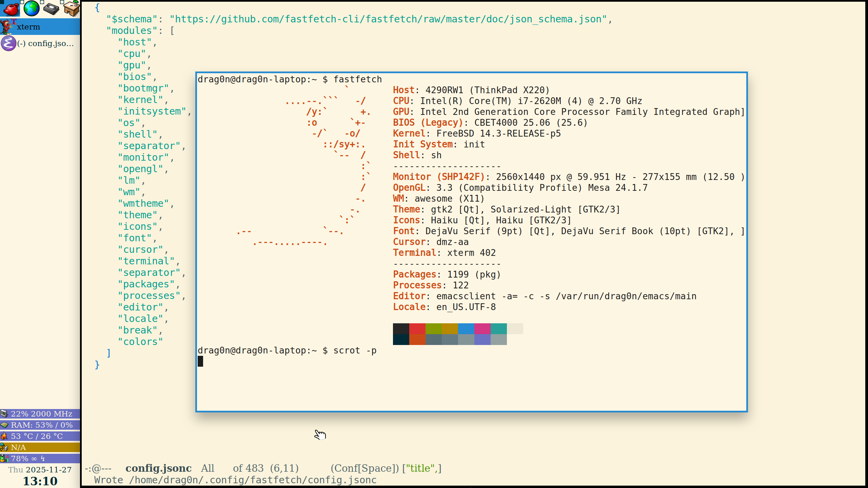Click the red swatch in fastfetch colors
The height and width of the screenshot is (488, 868).
(417, 328)
